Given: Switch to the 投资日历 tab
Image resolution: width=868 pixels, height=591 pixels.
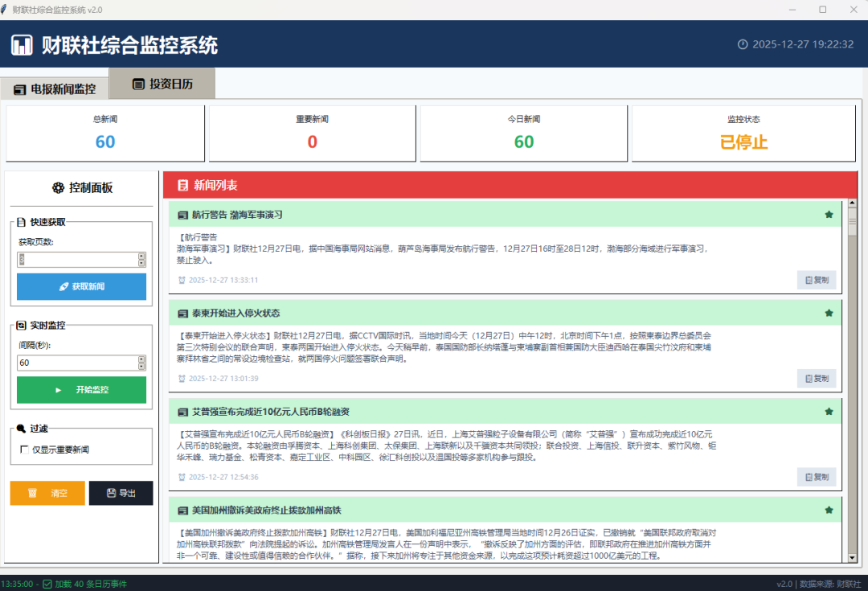Looking at the screenshot, I should point(162,83).
